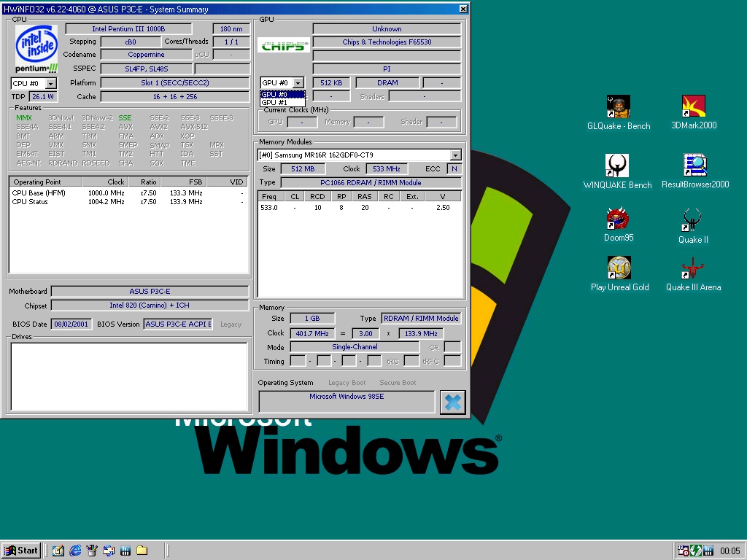This screenshot has height=560, width=747.
Task: Click the Coppermine codename field
Action: (146, 55)
